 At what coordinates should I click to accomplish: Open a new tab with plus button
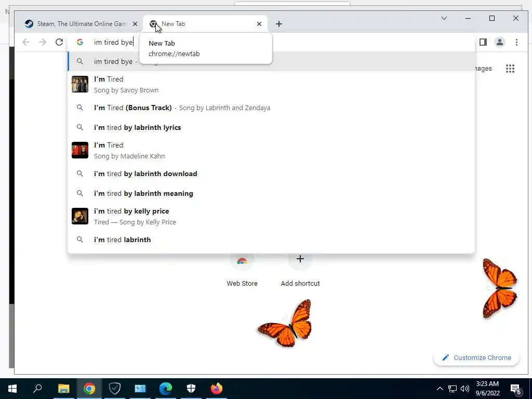[279, 24]
